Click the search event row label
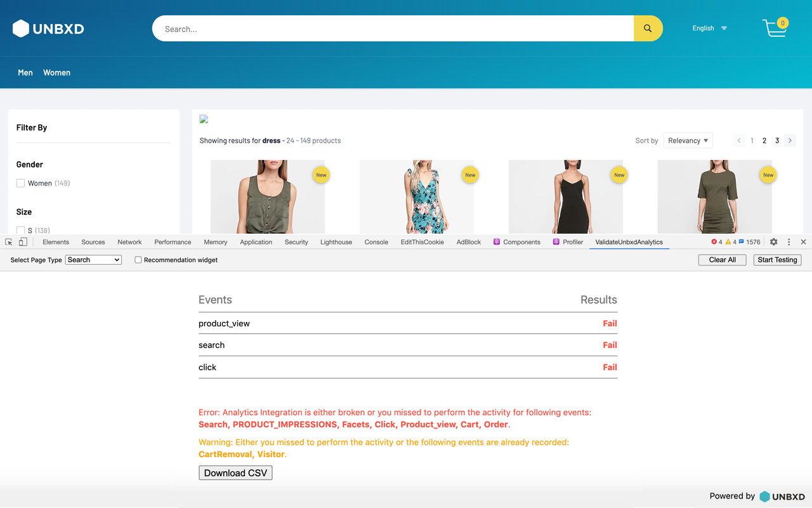The image size is (812, 508). (x=211, y=345)
